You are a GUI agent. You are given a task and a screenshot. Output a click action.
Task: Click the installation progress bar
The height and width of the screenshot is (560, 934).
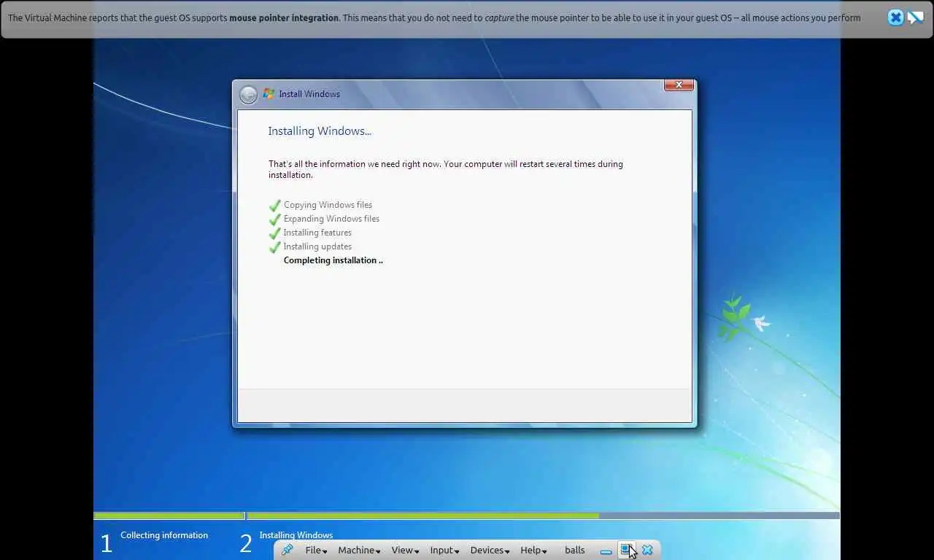467,516
